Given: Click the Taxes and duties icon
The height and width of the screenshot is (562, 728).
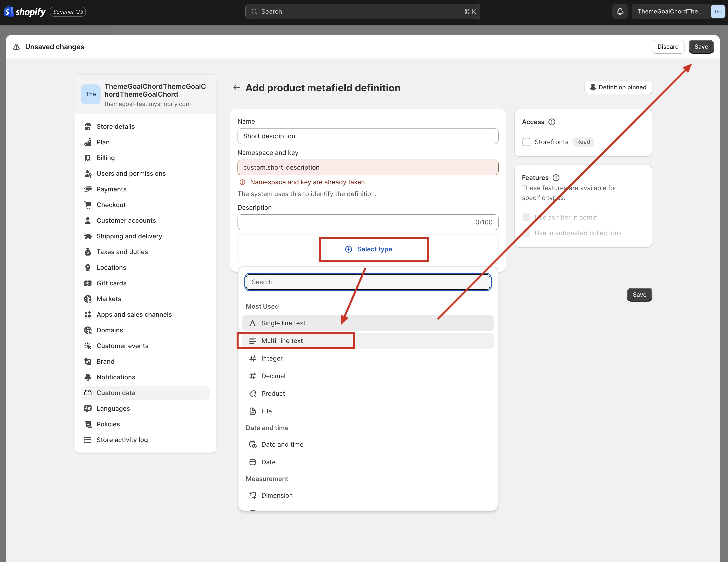Looking at the screenshot, I should click(88, 252).
